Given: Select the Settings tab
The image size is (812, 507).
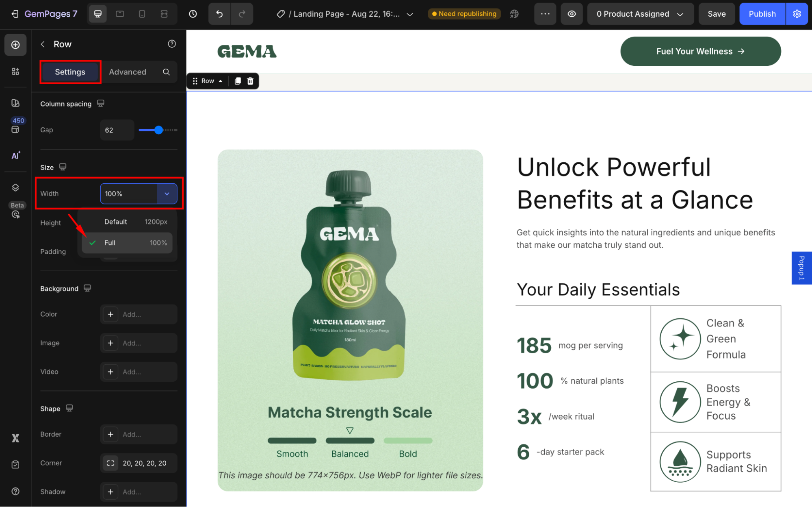Looking at the screenshot, I should (x=70, y=72).
